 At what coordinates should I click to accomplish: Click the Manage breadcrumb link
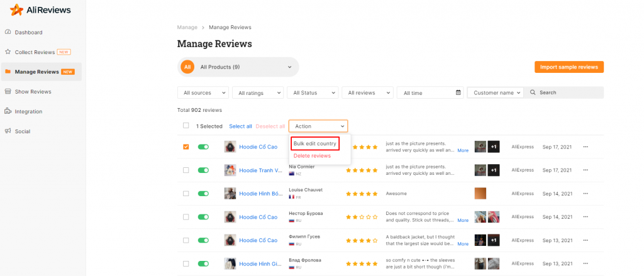click(x=187, y=28)
